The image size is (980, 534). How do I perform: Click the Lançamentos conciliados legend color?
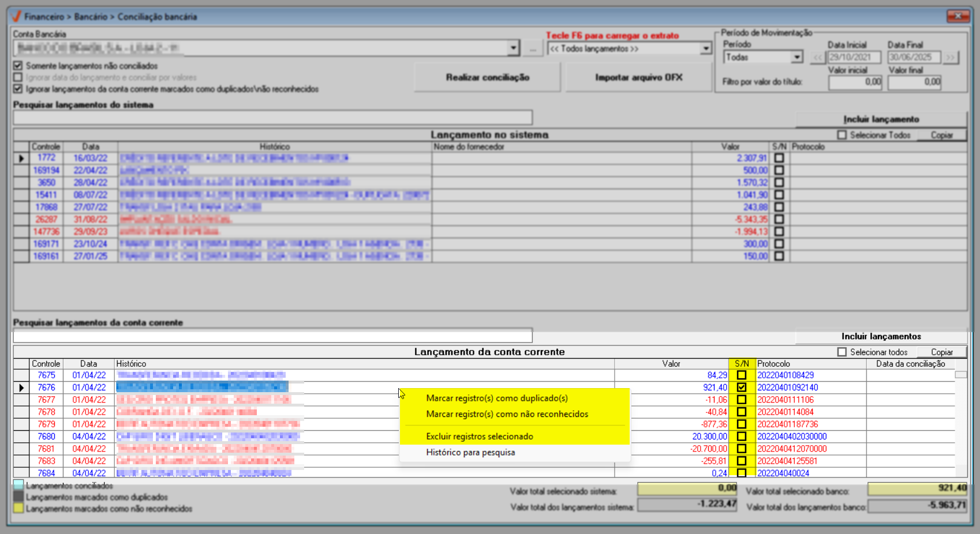18,486
